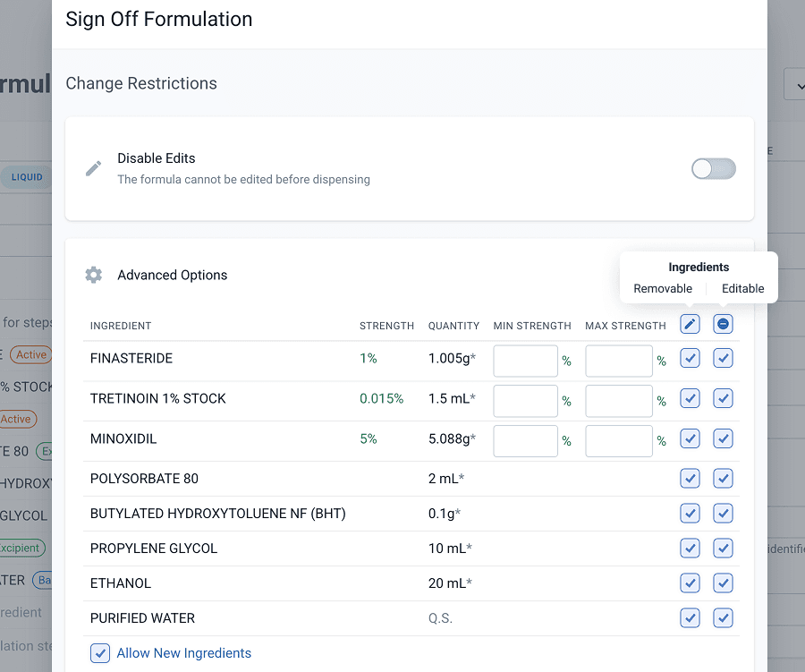805x672 pixels.
Task: Toggle FINASTERIDE checkbox under minus column
Action: click(723, 358)
